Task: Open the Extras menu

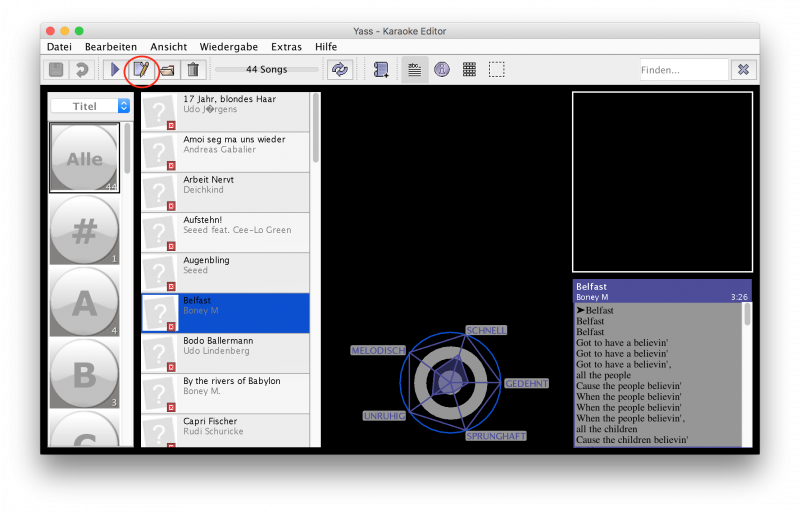Action: pyautogui.click(x=286, y=47)
